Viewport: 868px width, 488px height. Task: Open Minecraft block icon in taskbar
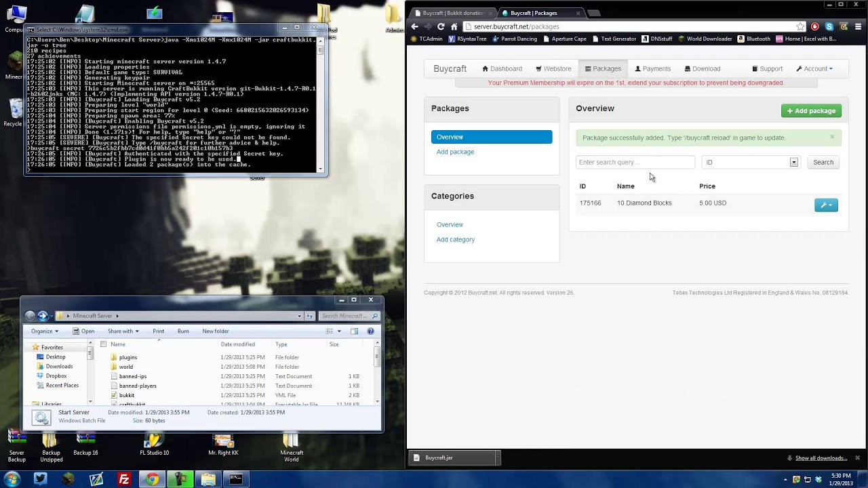point(68,479)
